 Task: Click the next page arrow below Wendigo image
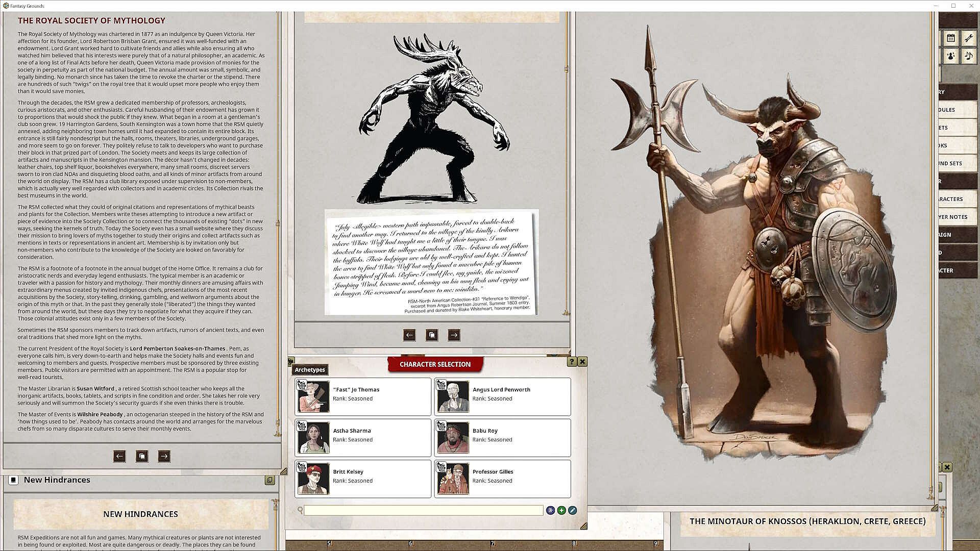click(454, 335)
